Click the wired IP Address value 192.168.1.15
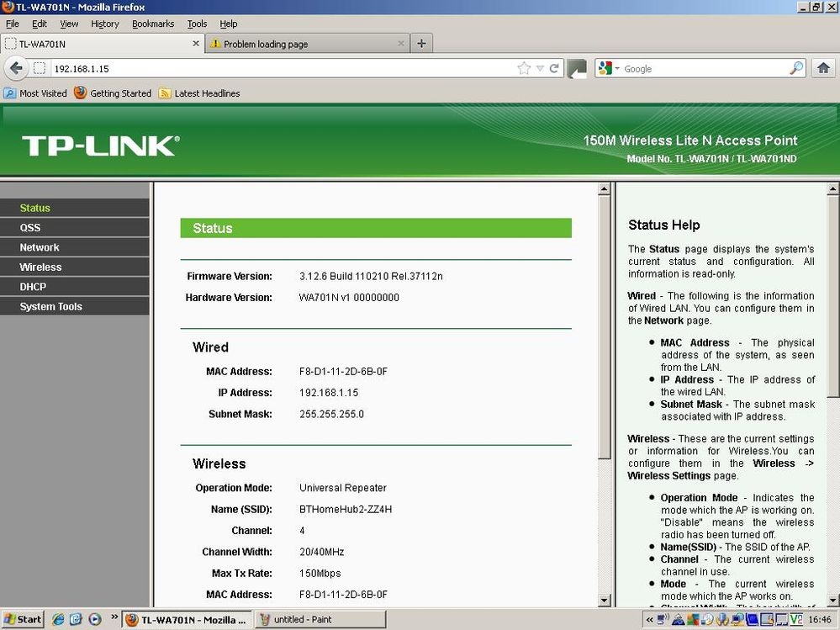 [x=329, y=393]
